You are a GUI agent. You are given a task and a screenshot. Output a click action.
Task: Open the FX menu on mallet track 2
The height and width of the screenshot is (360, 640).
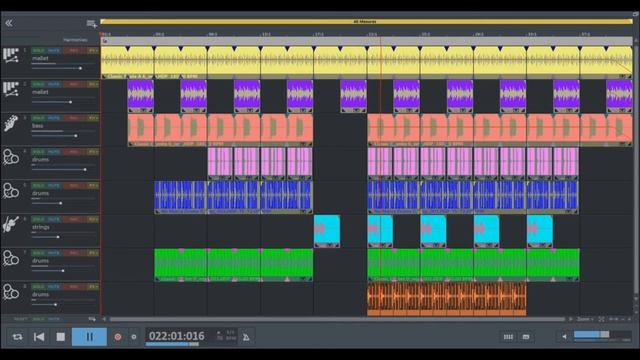coord(93,84)
